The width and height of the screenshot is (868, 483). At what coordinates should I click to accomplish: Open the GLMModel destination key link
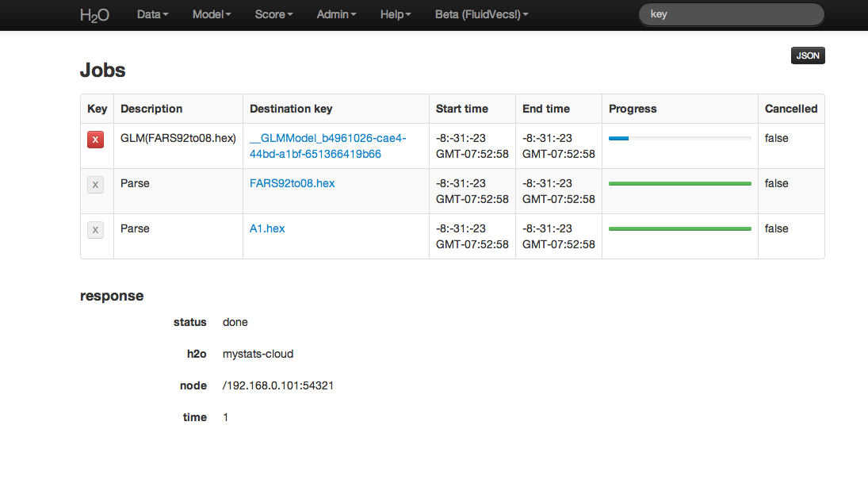pyautogui.click(x=327, y=146)
